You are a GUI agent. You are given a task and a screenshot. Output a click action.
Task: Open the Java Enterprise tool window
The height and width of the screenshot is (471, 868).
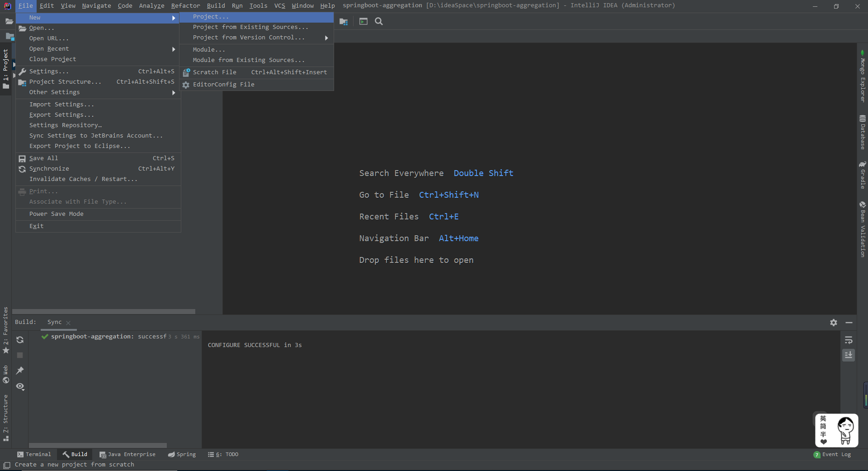coord(127,454)
